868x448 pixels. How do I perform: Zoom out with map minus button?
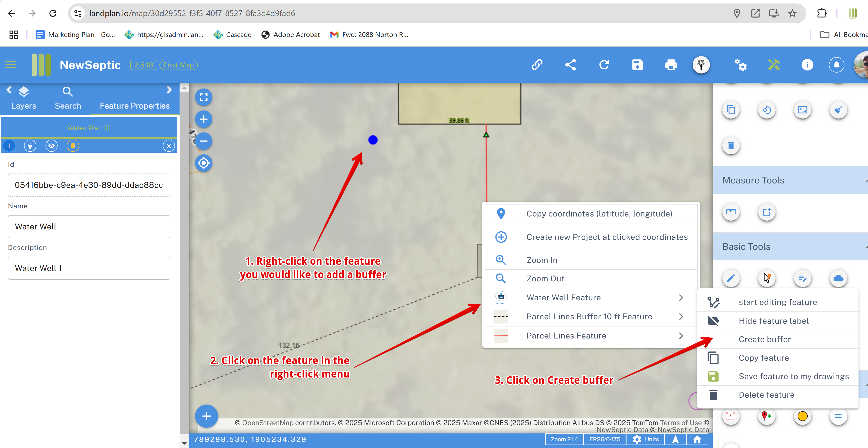(x=204, y=141)
